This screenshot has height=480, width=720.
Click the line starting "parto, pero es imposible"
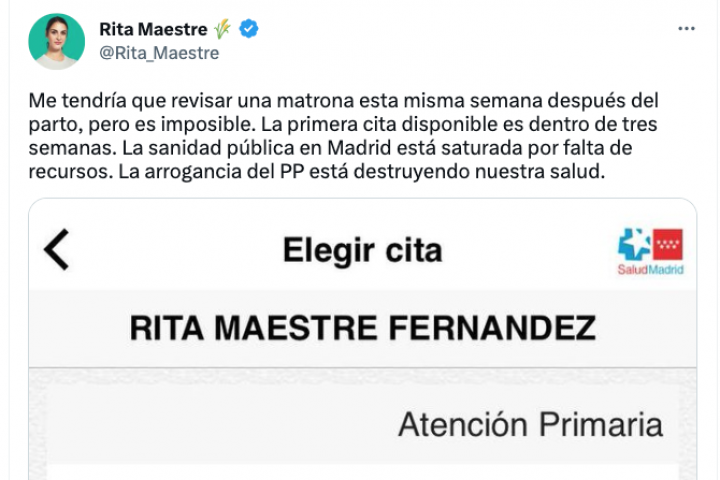[x=340, y=126]
